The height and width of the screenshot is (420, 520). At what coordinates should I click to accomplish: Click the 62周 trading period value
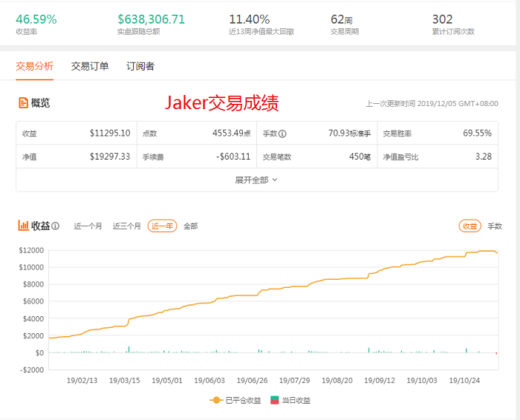click(x=342, y=19)
